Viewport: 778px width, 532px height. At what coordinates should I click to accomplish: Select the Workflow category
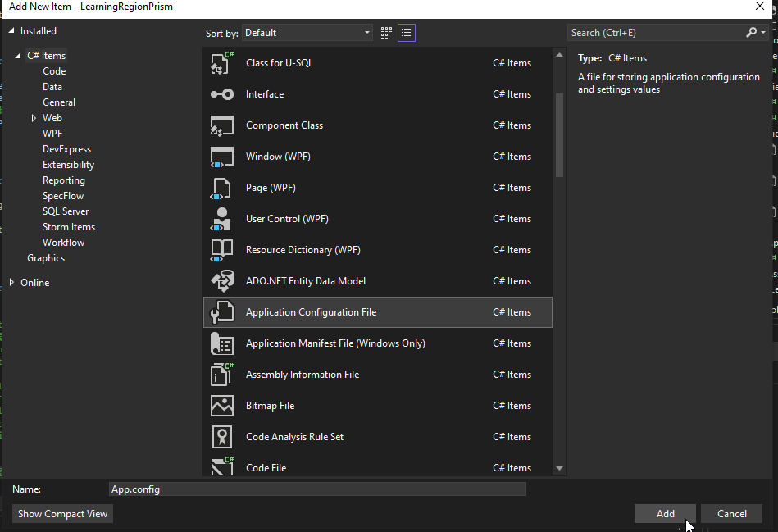point(63,243)
